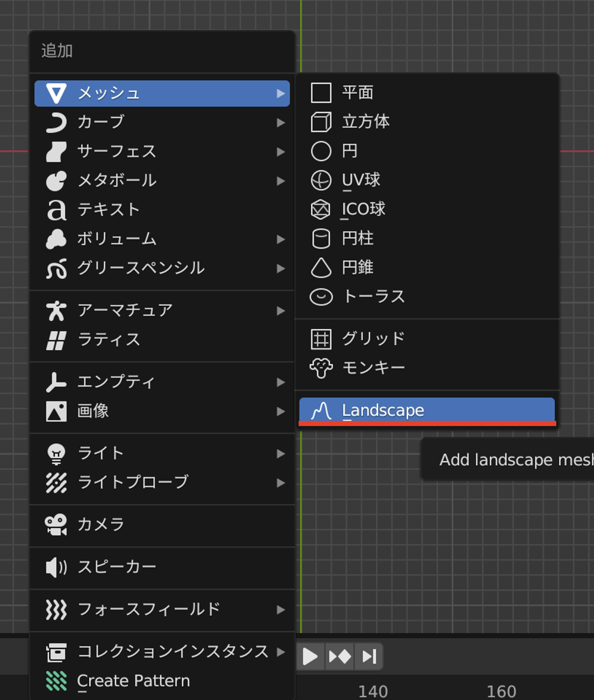Click the 画像 picture icon
The image size is (594, 700).
[x=56, y=412]
